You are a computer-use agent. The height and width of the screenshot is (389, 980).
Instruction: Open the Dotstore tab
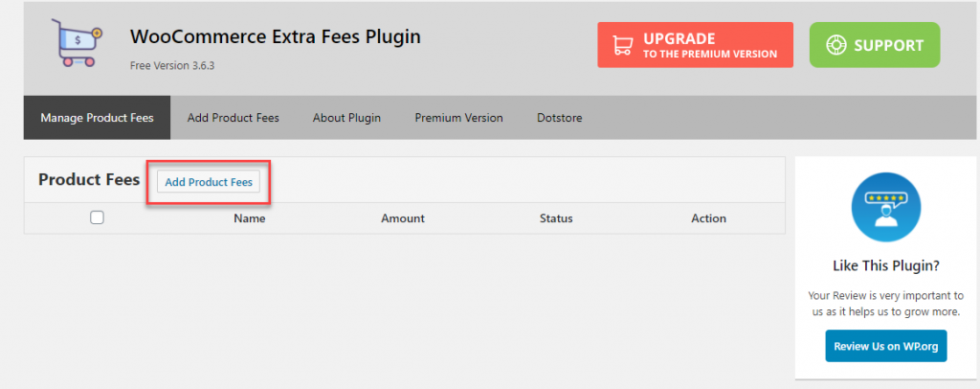(559, 118)
